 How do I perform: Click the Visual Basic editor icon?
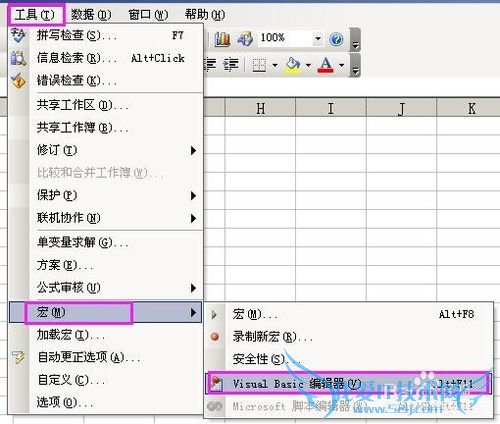click(x=216, y=384)
